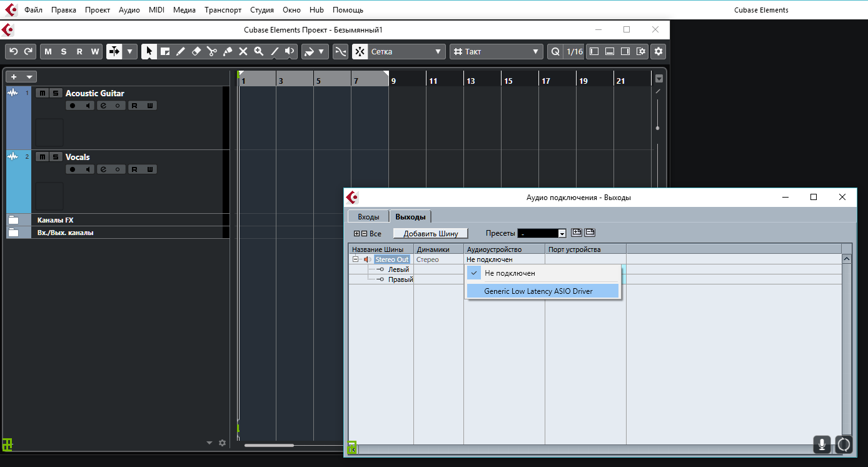This screenshot has height=467, width=868.
Task: Open the track filter dropdown arrow beside plus
Action: [x=29, y=76]
